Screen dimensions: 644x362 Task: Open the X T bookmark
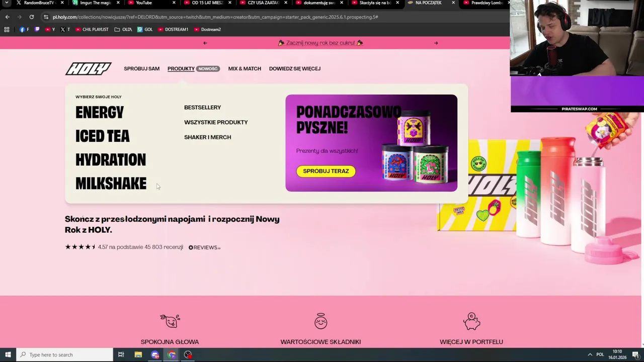pyautogui.click(x=65, y=29)
